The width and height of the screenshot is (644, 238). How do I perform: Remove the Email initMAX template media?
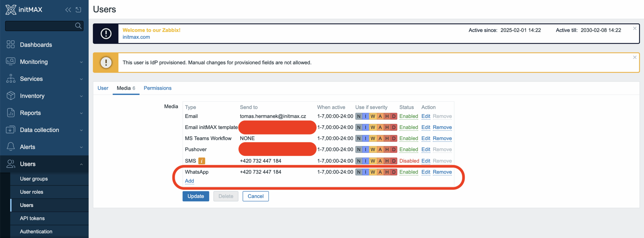point(442,127)
